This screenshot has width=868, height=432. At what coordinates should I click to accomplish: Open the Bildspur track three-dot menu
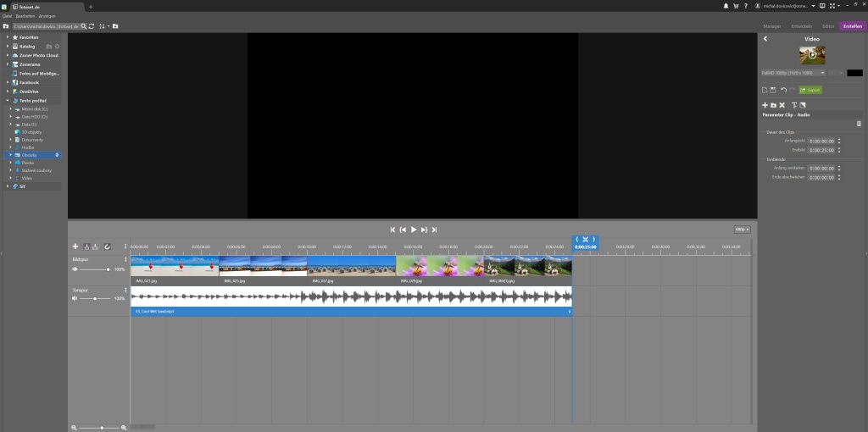point(125,259)
